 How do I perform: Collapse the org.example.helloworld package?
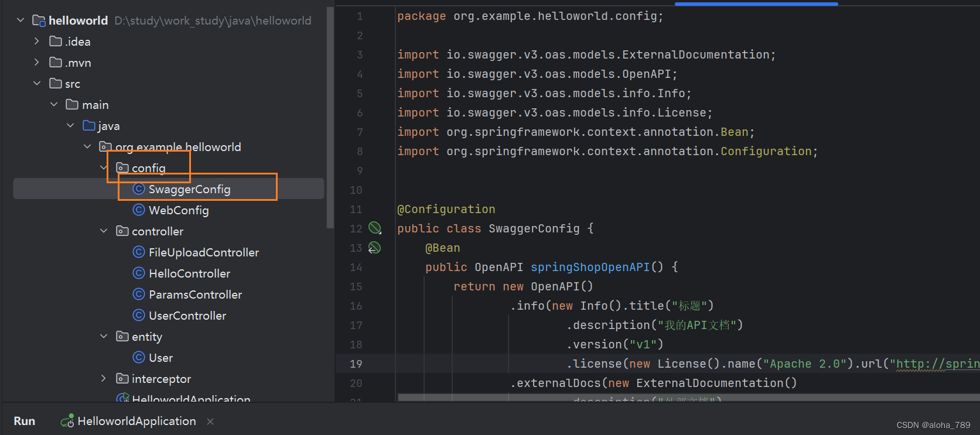tap(87, 147)
